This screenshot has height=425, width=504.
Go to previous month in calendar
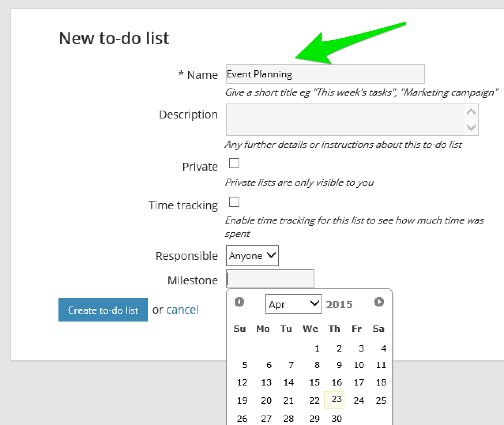(239, 302)
